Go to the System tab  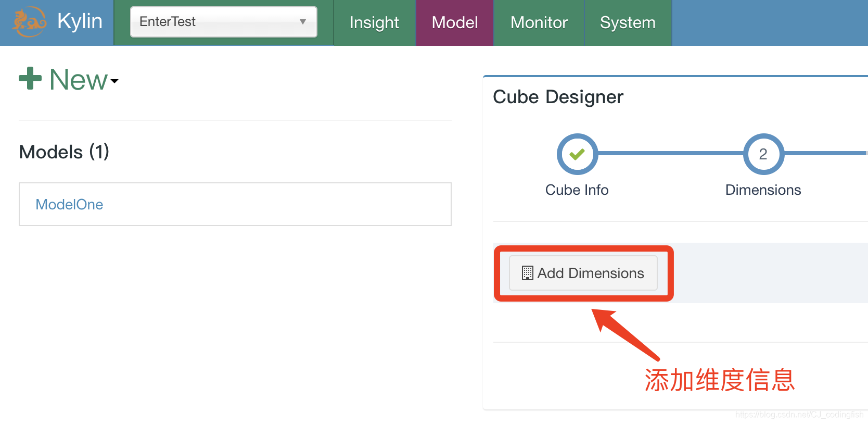627,22
